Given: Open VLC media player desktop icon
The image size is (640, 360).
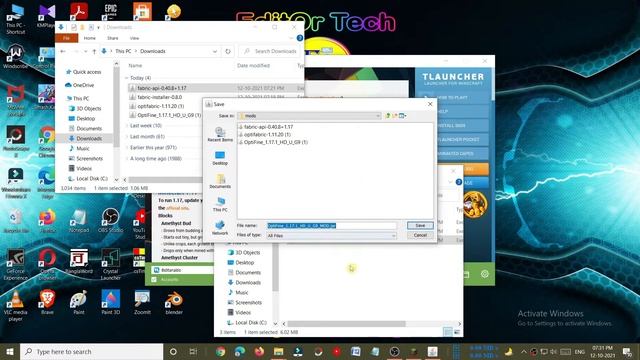Looking at the screenshot, I should pos(16,306).
